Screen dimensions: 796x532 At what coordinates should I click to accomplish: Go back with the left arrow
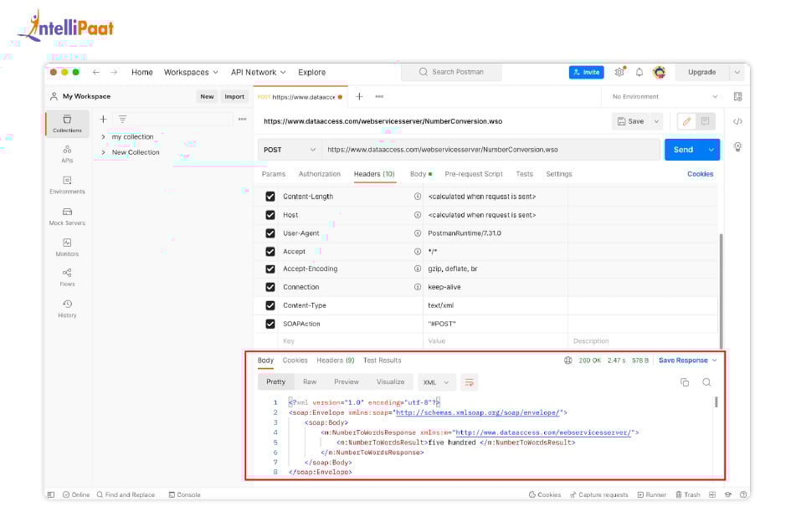coord(96,72)
